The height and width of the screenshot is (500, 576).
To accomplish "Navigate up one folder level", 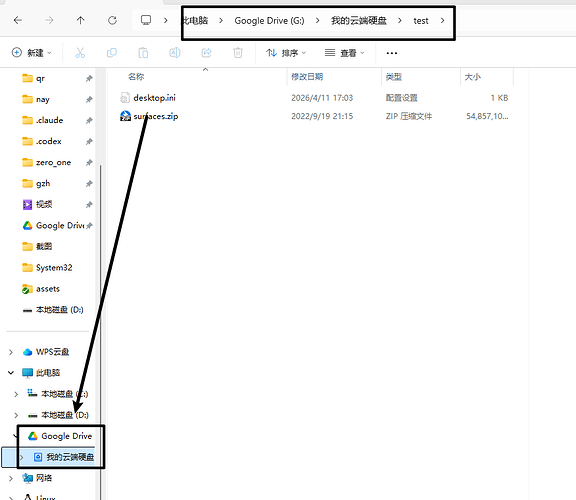I will pos(80,20).
